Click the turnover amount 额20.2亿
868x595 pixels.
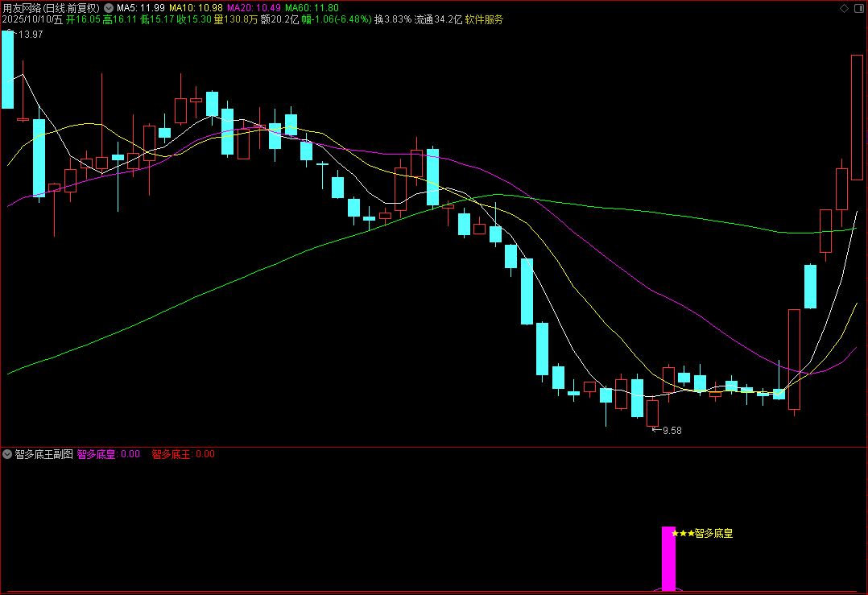[x=279, y=20]
